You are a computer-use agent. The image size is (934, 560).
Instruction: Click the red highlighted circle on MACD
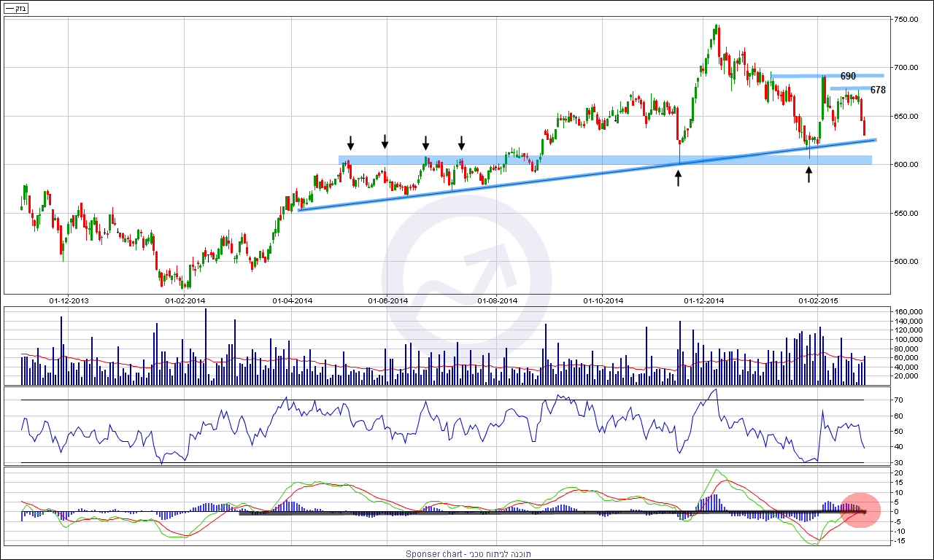pos(860,510)
